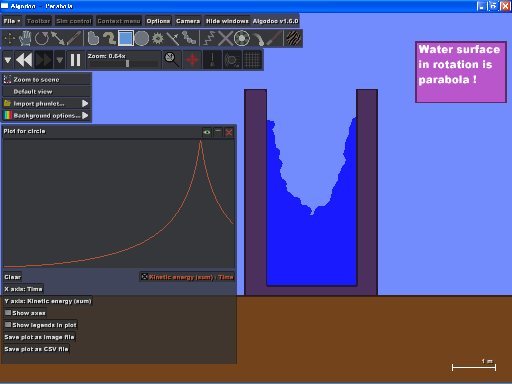Screen dimensions: 512x384
Task: Select the Rotate tool
Action: click(42, 38)
